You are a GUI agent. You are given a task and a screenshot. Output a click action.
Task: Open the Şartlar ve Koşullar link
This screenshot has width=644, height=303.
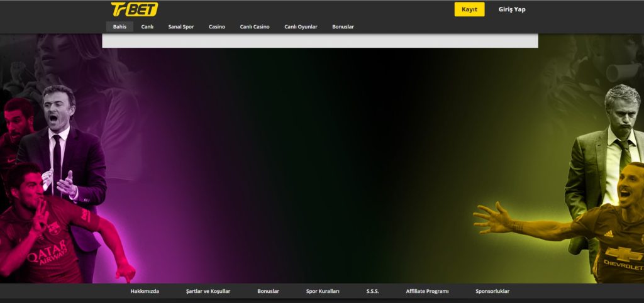(x=208, y=292)
